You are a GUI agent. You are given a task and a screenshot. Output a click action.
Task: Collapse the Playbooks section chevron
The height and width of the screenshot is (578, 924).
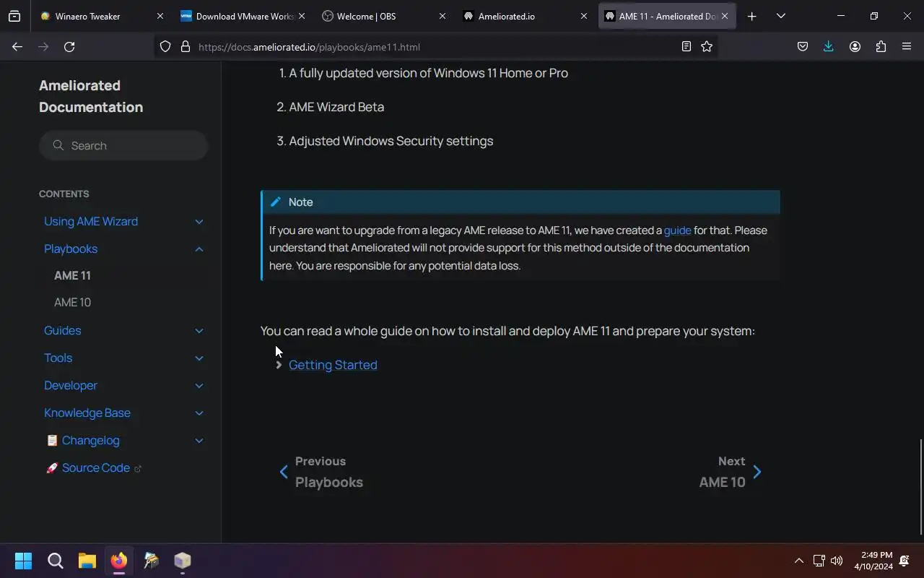pyautogui.click(x=199, y=249)
